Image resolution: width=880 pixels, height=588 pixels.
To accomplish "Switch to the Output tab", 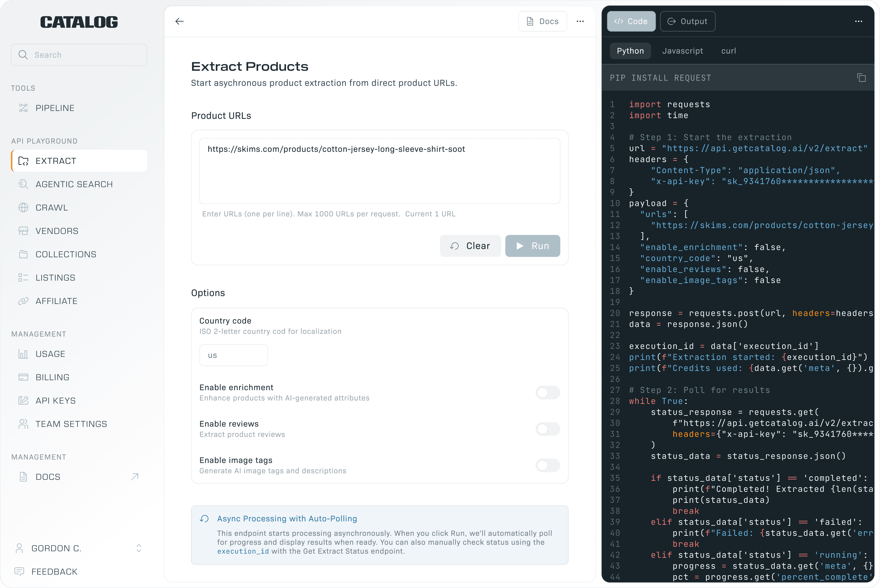I will pyautogui.click(x=687, y=21).
